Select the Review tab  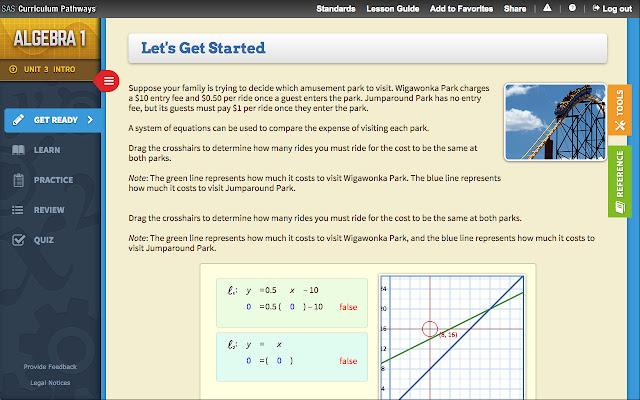click(49, 210)
